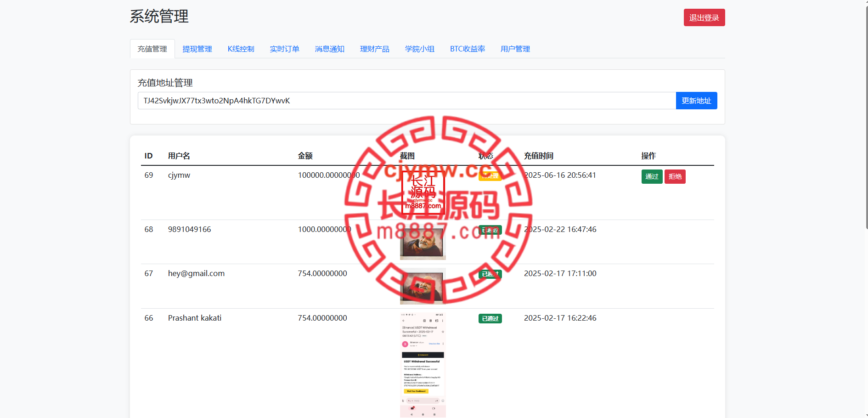The width and height of the screenshot is (868, 418).
Task: Open the 消息通知 tab
Action: click(330, 49)
